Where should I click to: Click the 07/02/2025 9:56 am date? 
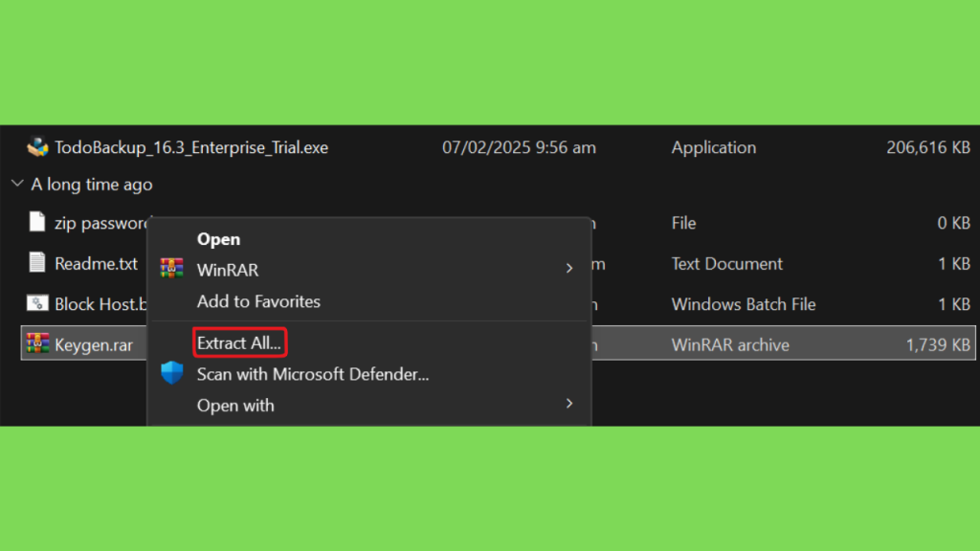[519, 147]
